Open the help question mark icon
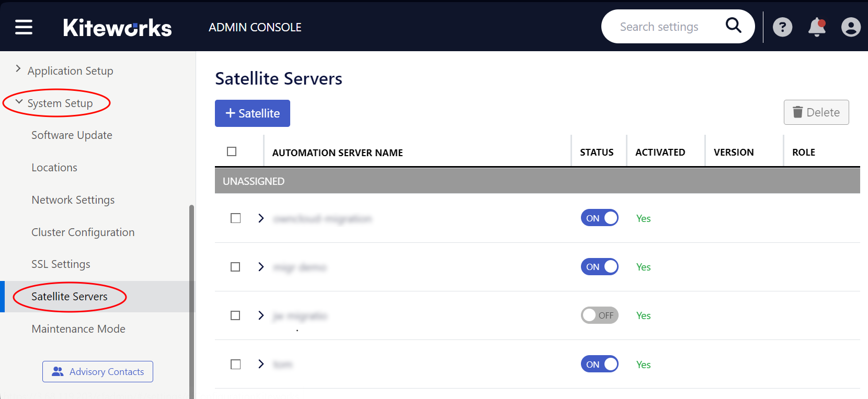 pos(782,27)
